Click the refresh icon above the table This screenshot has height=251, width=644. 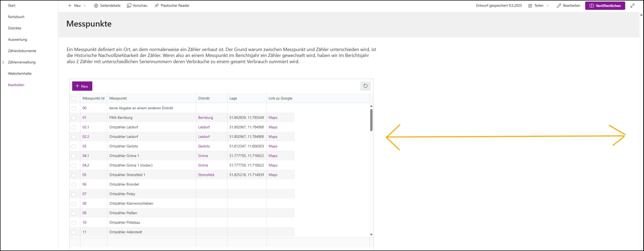(x=365, y=86)
